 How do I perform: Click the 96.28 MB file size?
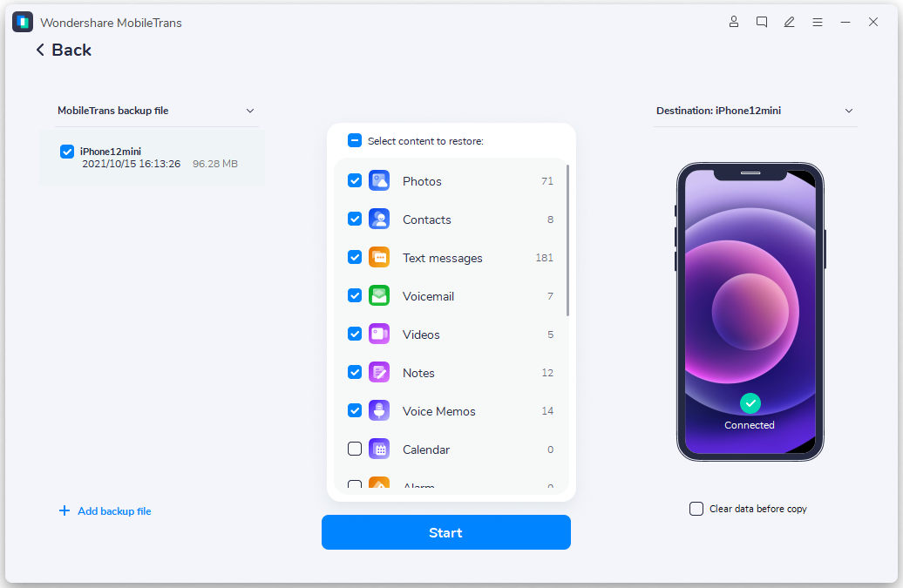click(214, 164)
